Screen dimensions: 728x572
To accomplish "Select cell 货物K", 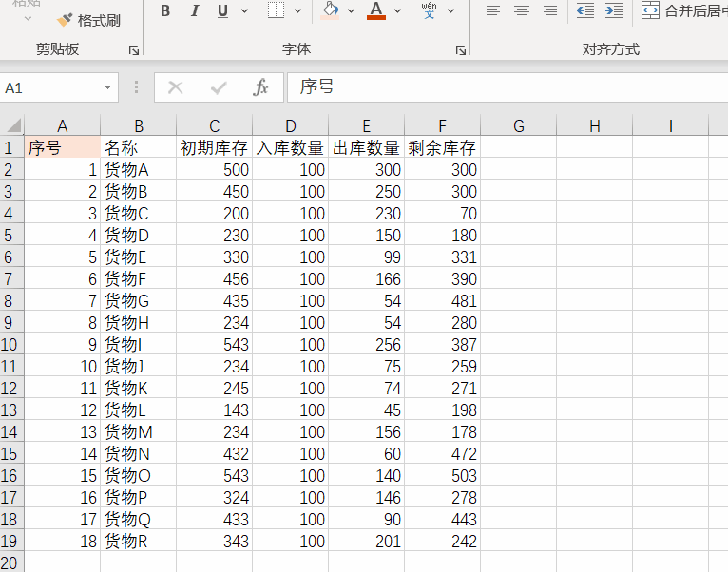I will [x=139, y=388].
